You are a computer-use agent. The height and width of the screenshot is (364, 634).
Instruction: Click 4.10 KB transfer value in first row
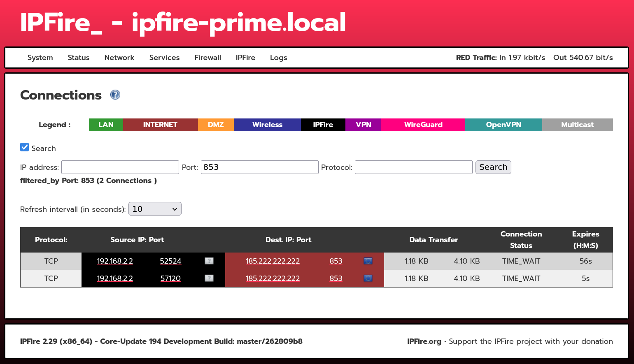point(467,261)
